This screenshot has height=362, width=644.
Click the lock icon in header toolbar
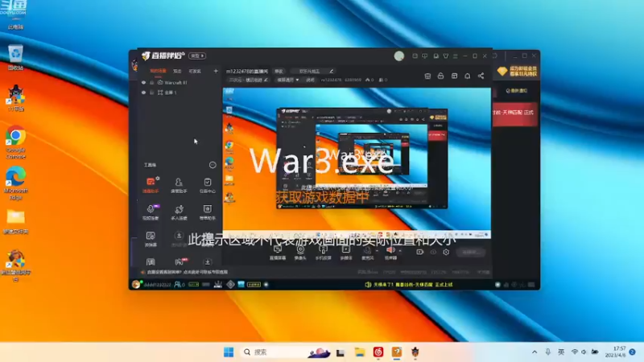pyautogui.click(x=440, y=76)
